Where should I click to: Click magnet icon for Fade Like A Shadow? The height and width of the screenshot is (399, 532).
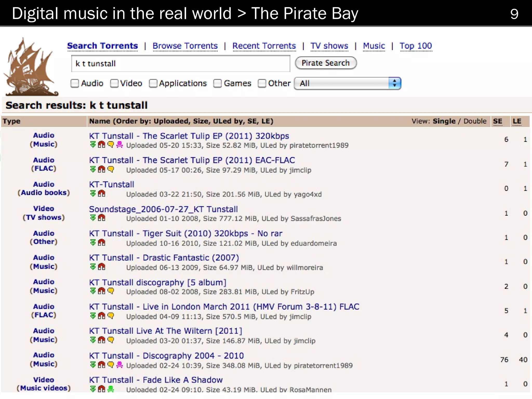(102, 389)
